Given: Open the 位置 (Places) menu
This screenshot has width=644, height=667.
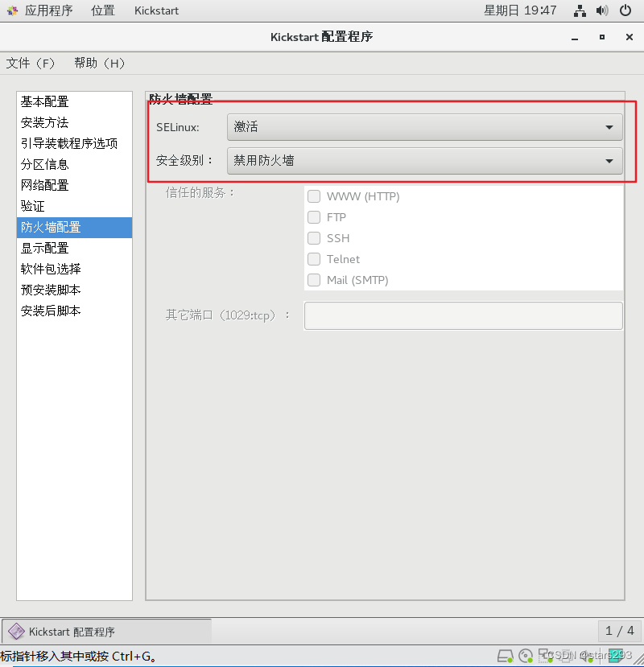Looking at the screenshot, I should click(x=103, y=10).
